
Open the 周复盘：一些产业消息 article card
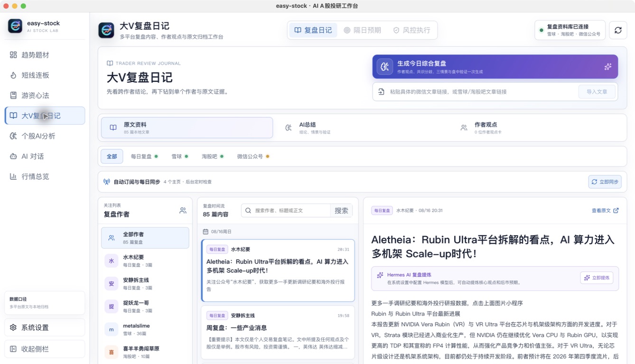pyautogui.click(x=278, y=332)
